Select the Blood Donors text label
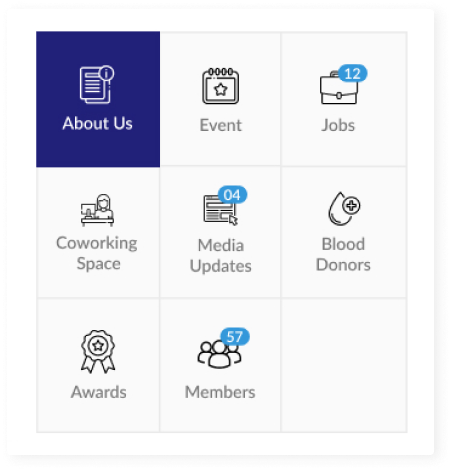Screen dimensions: 451x470 pyautogui.click(x=343, y=254)
